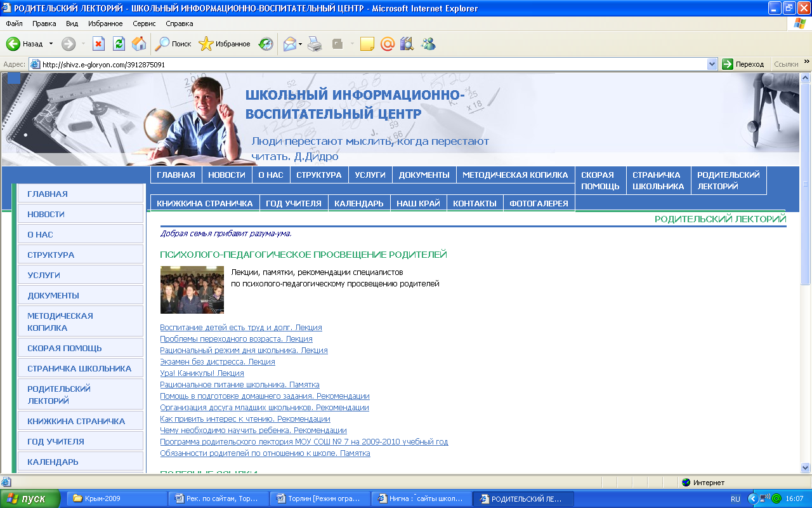Open НАШ КРАЙ in top navigation
This screenshot has height=508, width=812.
click(x=418, y=203)
